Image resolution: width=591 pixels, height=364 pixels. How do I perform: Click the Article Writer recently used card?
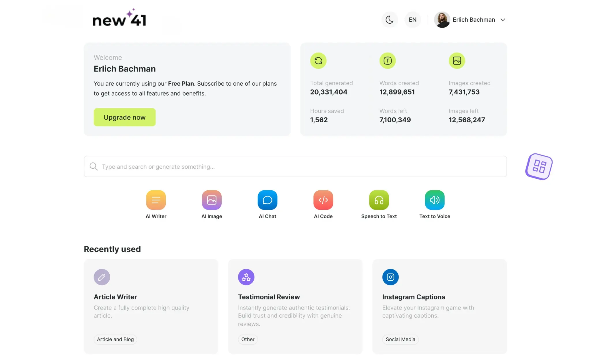pyautogui.click(x=151, y=306)
